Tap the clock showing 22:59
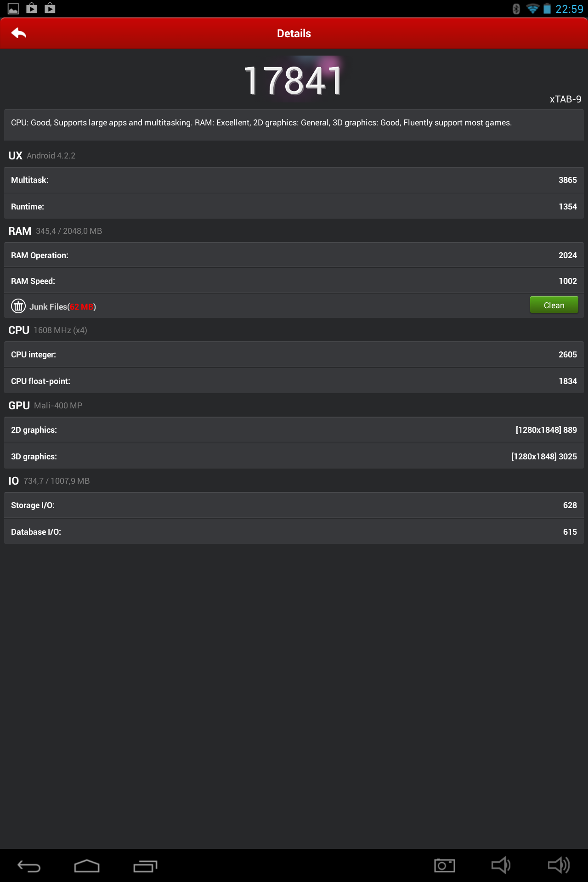588x882 pixels. [x=569, y=9]
